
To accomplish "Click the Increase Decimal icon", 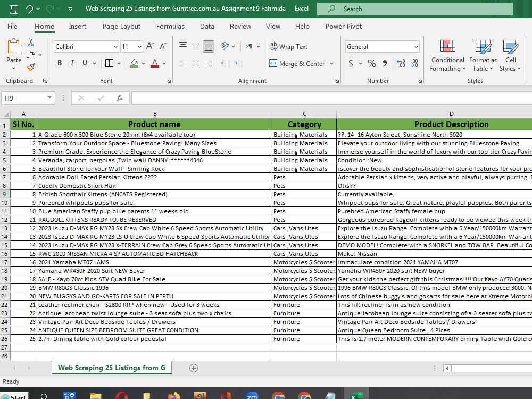I will coord(401,63).
